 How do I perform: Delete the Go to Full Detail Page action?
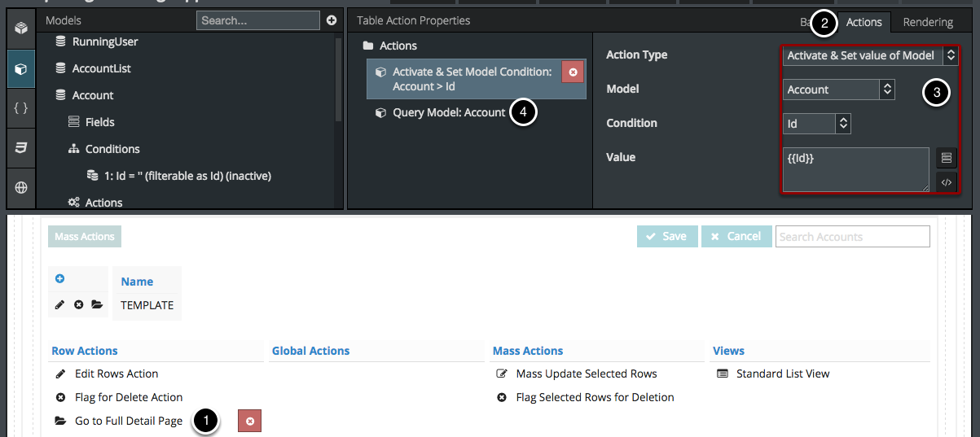[250, 421]
